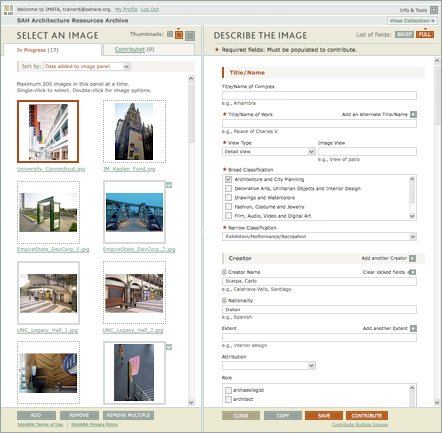The width and height of the screenshot is (442, 433).
Task: Click the Info & Tools icon
Action: [434, 10]
